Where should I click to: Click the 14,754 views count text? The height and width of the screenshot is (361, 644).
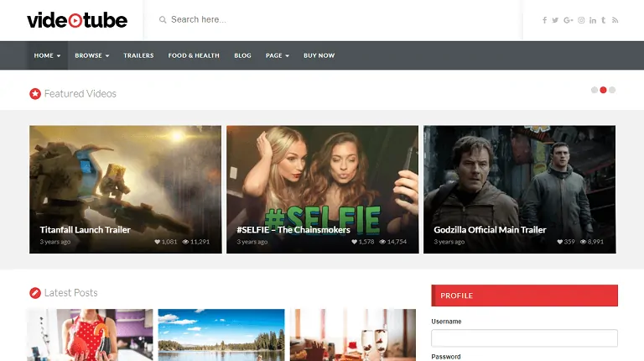(397, 242)
